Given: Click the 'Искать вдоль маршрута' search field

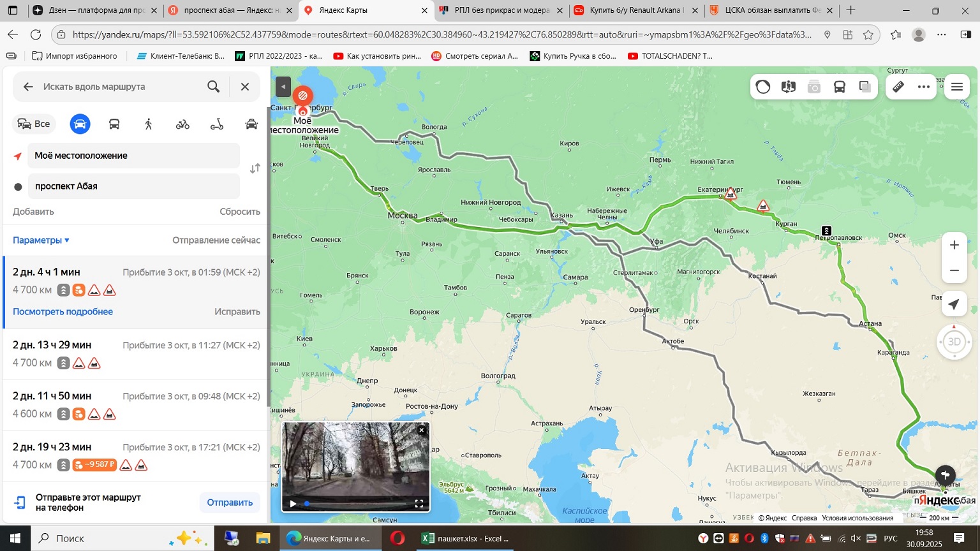Looking at the screenshot, I should pyautogui.click(x=121, y=87).
